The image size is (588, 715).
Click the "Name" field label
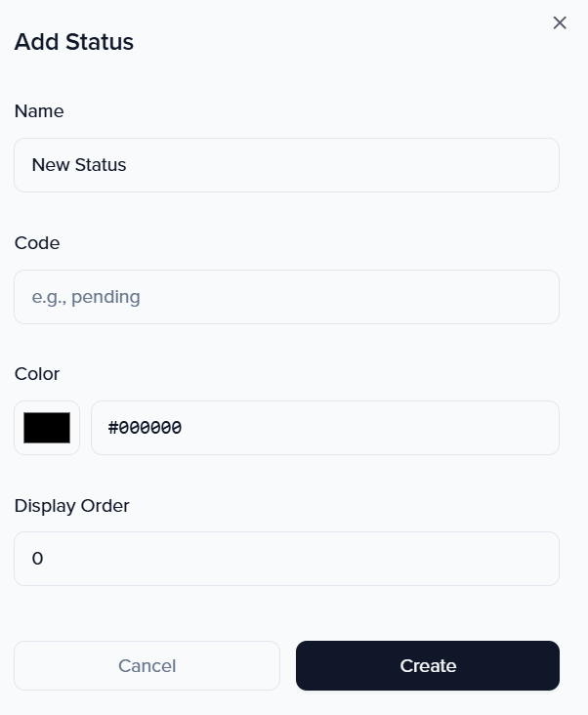click(x=39, y=111)
